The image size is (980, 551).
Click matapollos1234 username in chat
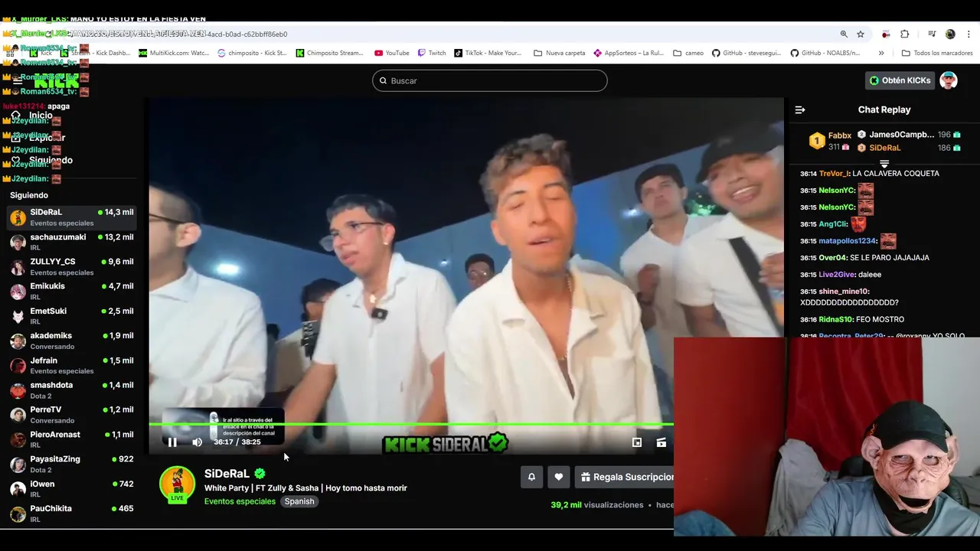tap(848, 241)
